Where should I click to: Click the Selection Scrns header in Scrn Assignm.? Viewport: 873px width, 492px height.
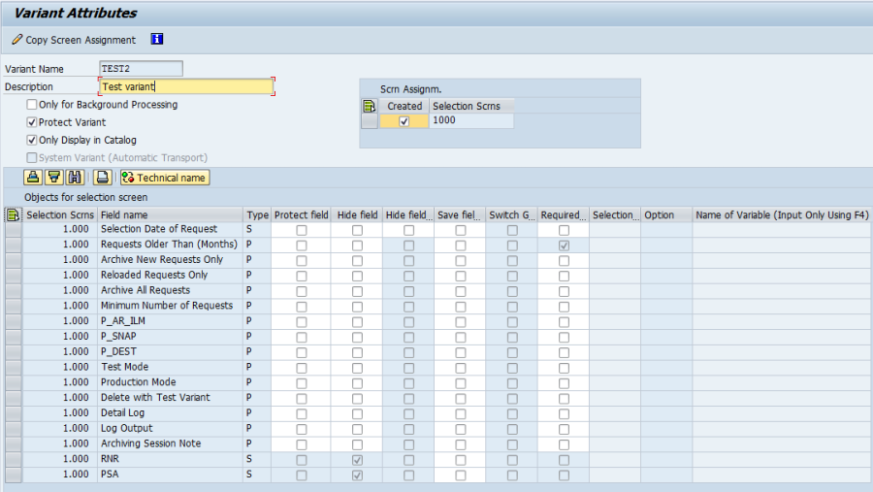click(x=471, y=106)
